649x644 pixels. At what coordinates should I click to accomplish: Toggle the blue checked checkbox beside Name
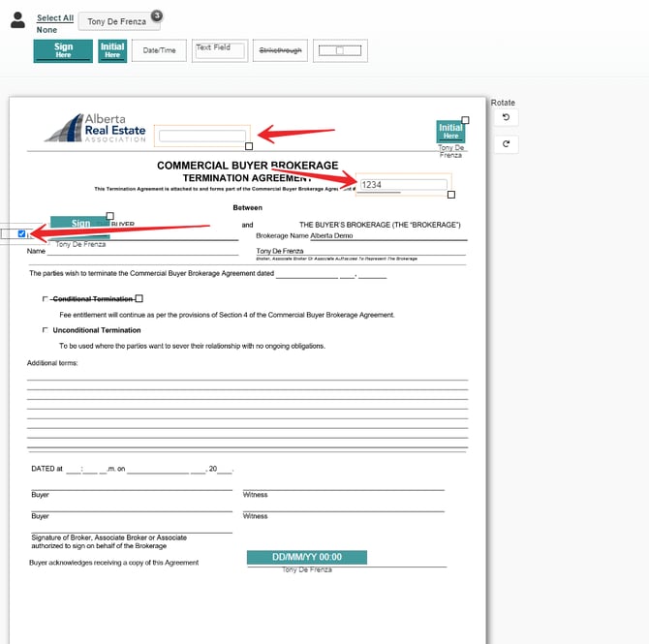pyautogui.click(x=22, y=233)
